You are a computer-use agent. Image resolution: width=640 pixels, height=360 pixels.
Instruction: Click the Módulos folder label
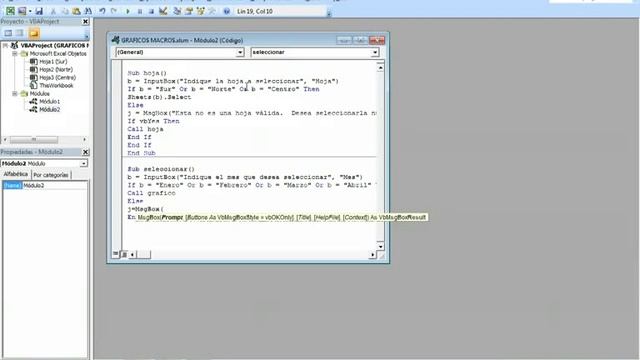click(40, 93)
